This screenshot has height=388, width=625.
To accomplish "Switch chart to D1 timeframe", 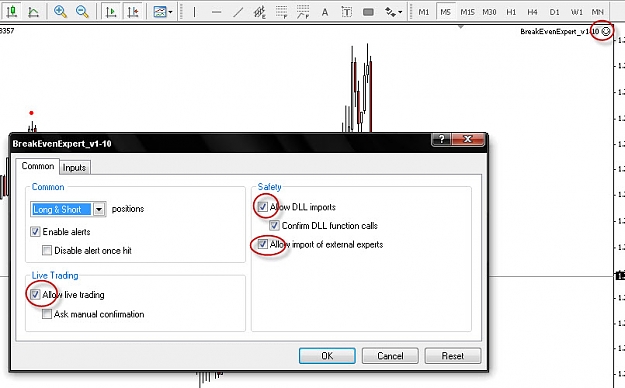I will click(x=554, y=12).
